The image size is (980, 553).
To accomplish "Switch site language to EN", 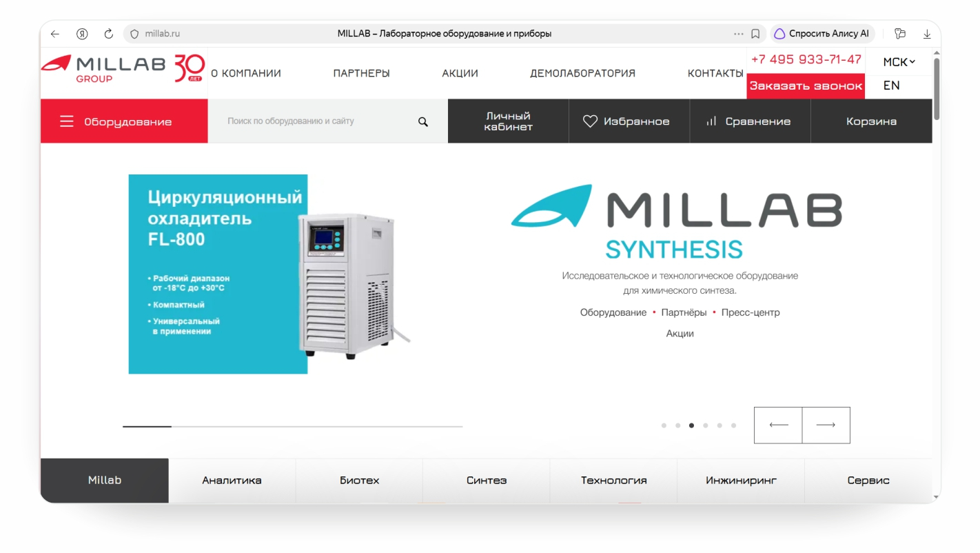I will [891, 86].
